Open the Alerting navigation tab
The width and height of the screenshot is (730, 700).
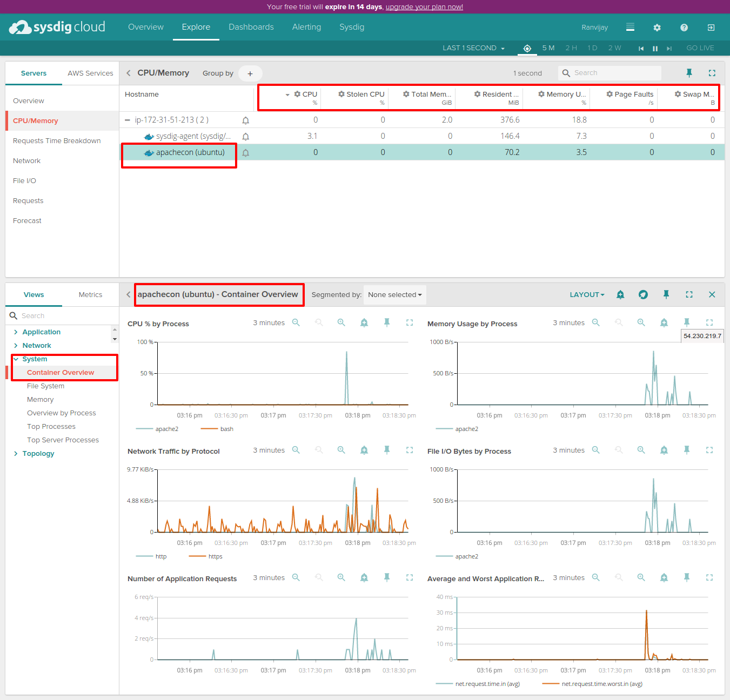306,27
